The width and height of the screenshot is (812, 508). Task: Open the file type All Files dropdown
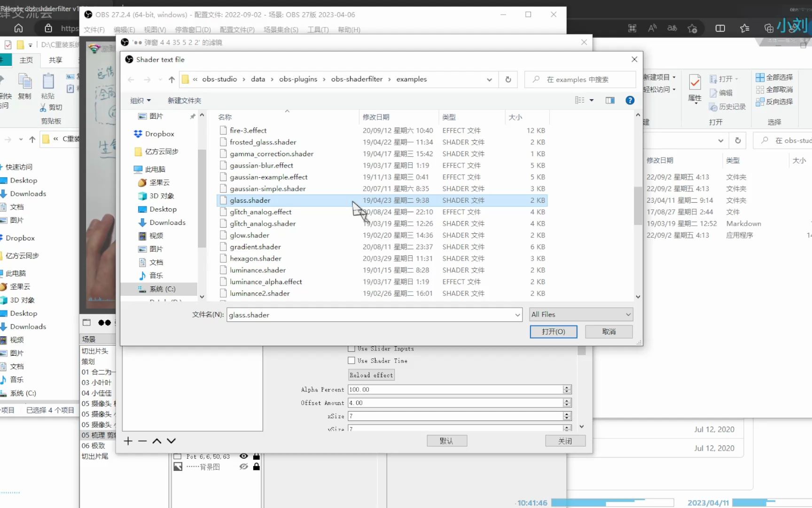coord(581,315)
